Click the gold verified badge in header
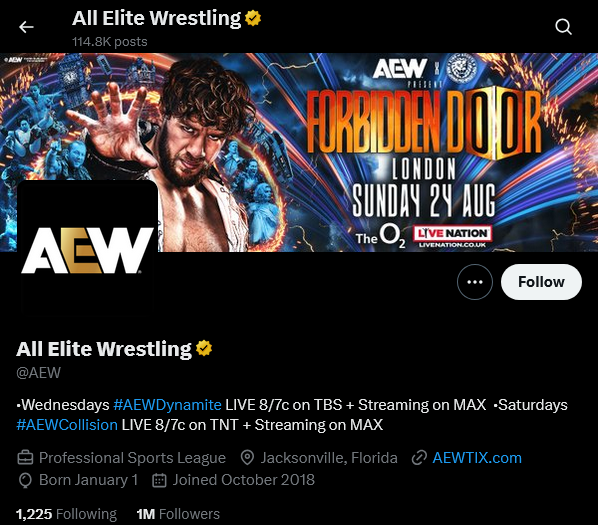 [x=252, y=18]
